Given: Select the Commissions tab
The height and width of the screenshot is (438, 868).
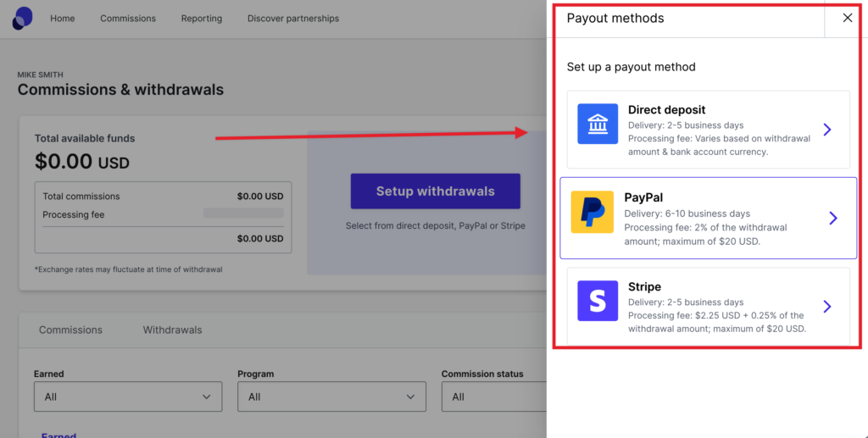Looking at the screenshot, I should [70, 330].
